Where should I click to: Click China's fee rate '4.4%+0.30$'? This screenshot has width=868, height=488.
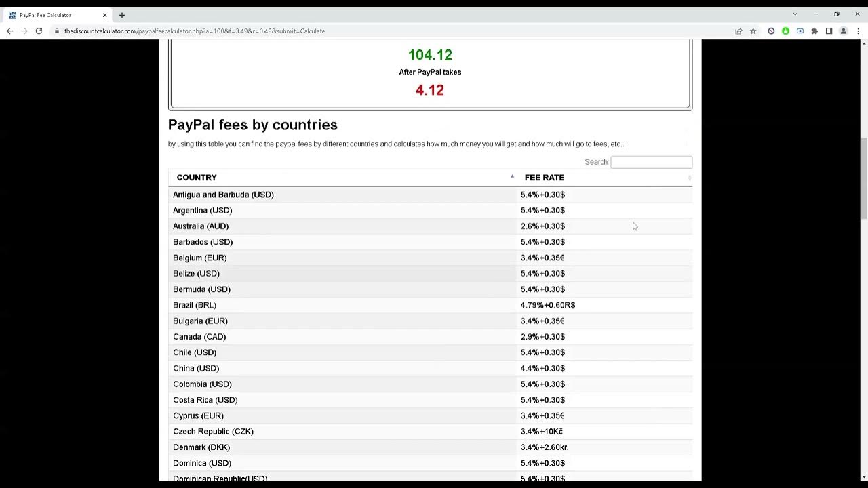point(542,369)
